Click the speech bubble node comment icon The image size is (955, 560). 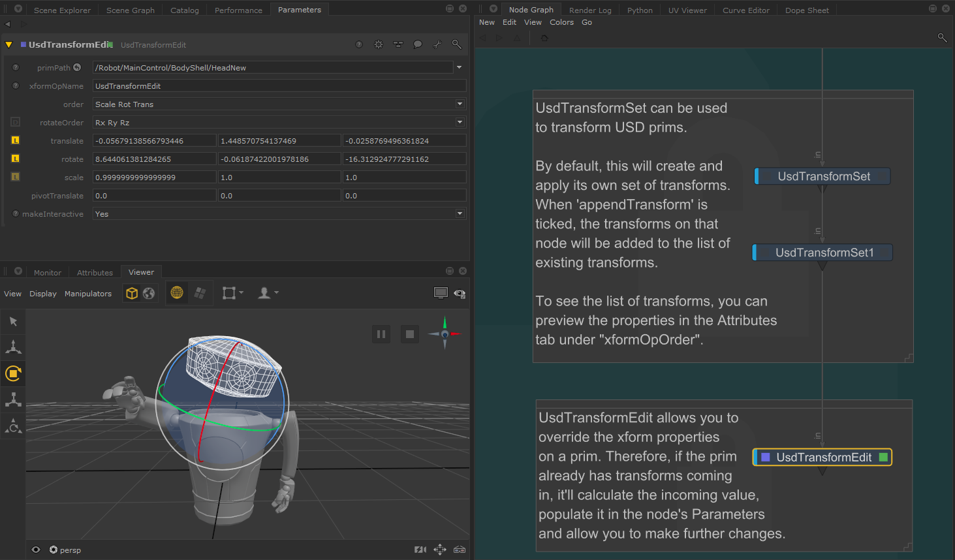pos(418,44)
